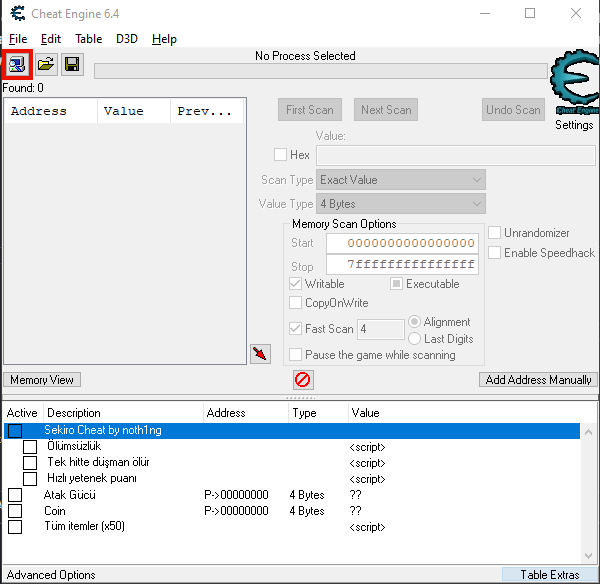Check Pause the game while scanning
600x584 pixels.
295,355
